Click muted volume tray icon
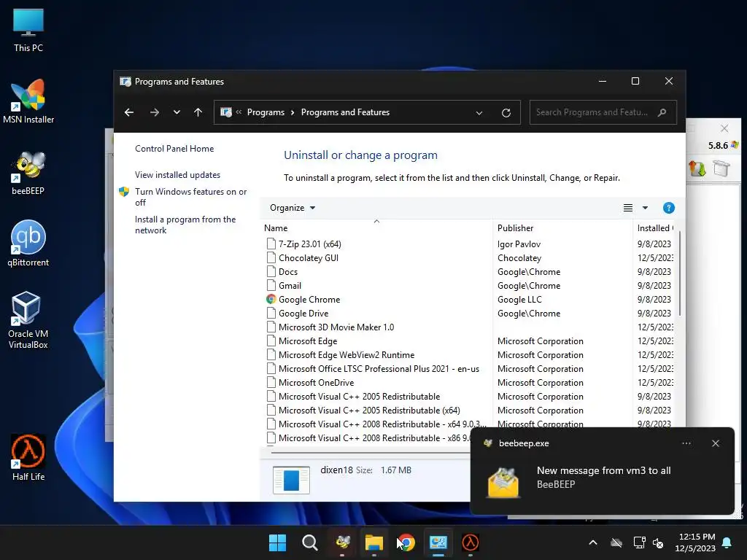This screenshot has width=747, height=560. point(658,542)
